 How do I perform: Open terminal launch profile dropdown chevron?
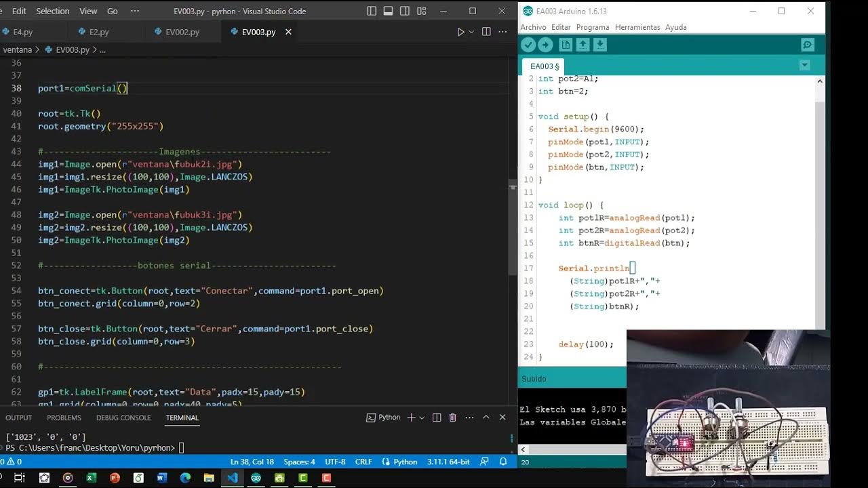tap(422, 418)
